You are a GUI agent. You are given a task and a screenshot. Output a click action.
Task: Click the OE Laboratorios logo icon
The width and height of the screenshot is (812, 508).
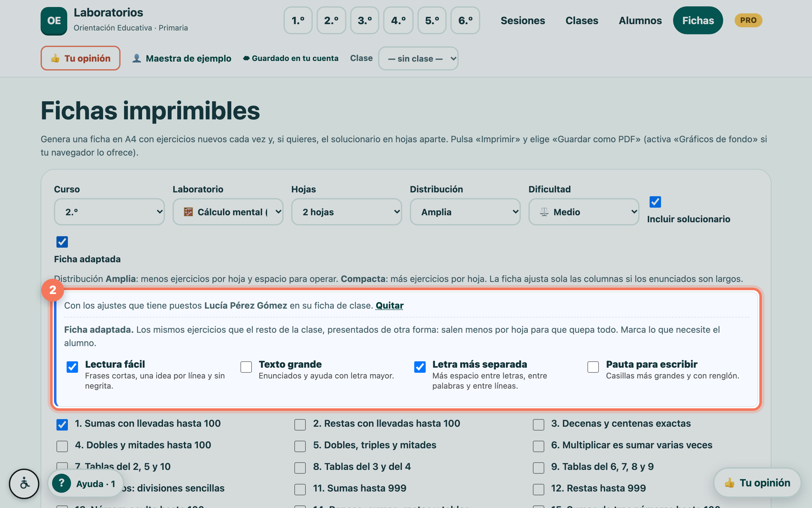coord(54,21)
